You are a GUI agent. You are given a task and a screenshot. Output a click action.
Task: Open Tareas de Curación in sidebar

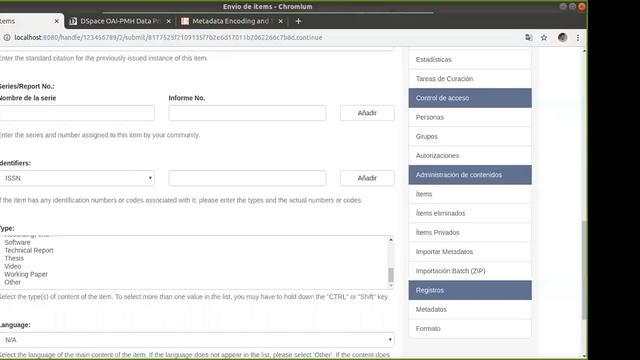(x=470, y=79)
